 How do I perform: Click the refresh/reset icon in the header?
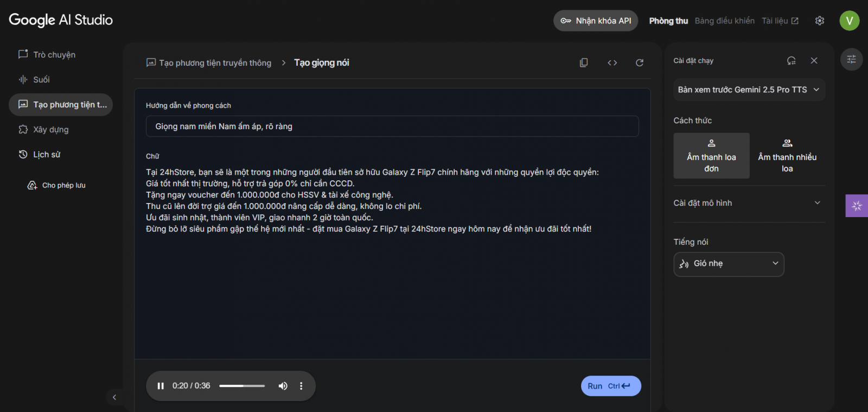[640, 62]
